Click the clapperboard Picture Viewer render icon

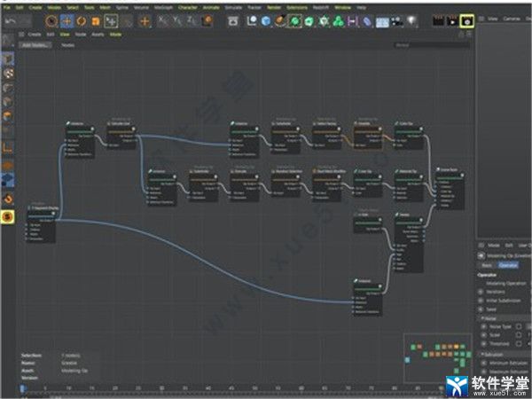pyautogui.click(x=452, y=21)
